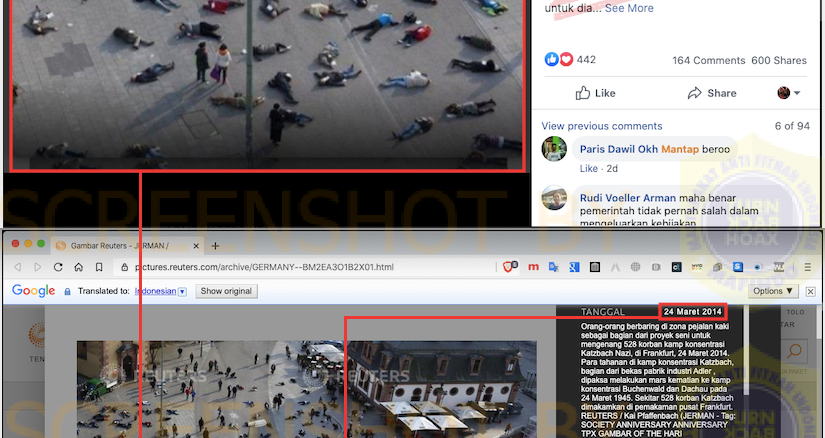Image resolution: width=825 pixels, height=438 pixels.
Task: Open Rudi Voeller Arman's profile name link
Action: pos(628,198)
